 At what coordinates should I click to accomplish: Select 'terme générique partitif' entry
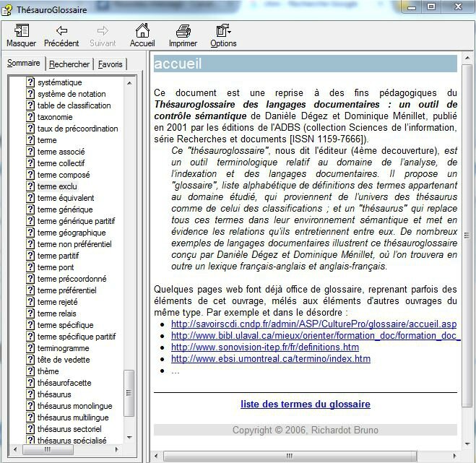coord(76,221)
